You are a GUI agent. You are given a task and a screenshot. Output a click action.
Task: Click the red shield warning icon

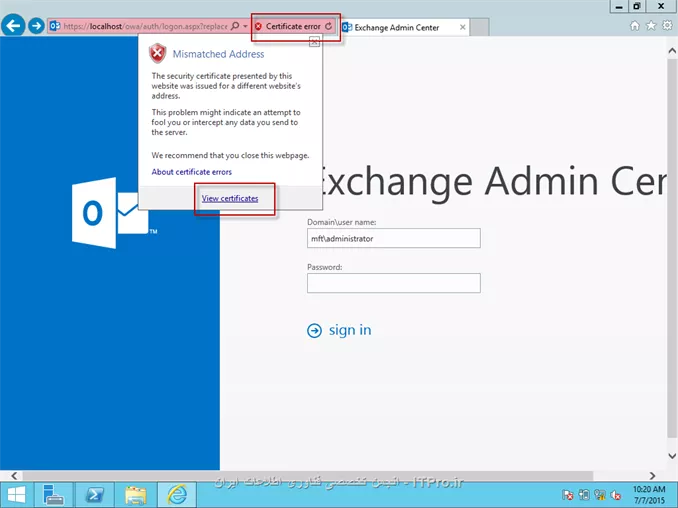point(157,54)
